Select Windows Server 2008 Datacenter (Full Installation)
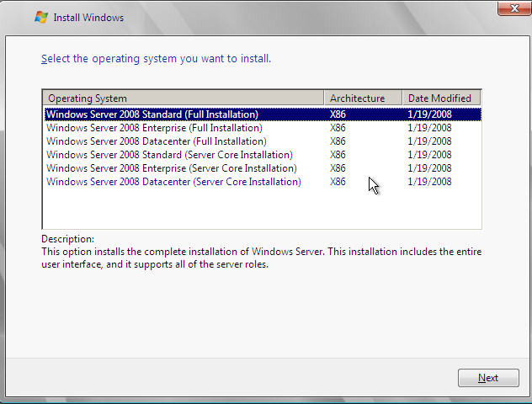 click(263, 141)
